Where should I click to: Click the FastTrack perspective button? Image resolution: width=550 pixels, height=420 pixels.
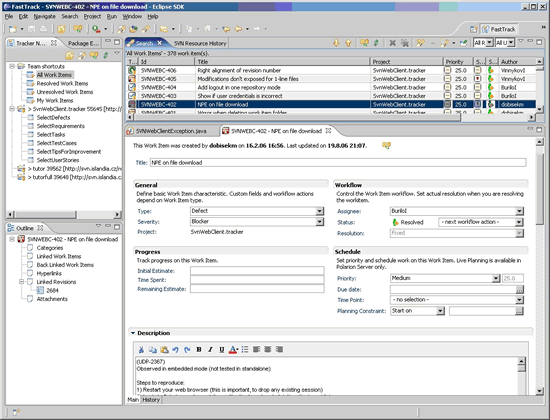tap(499, 29)
